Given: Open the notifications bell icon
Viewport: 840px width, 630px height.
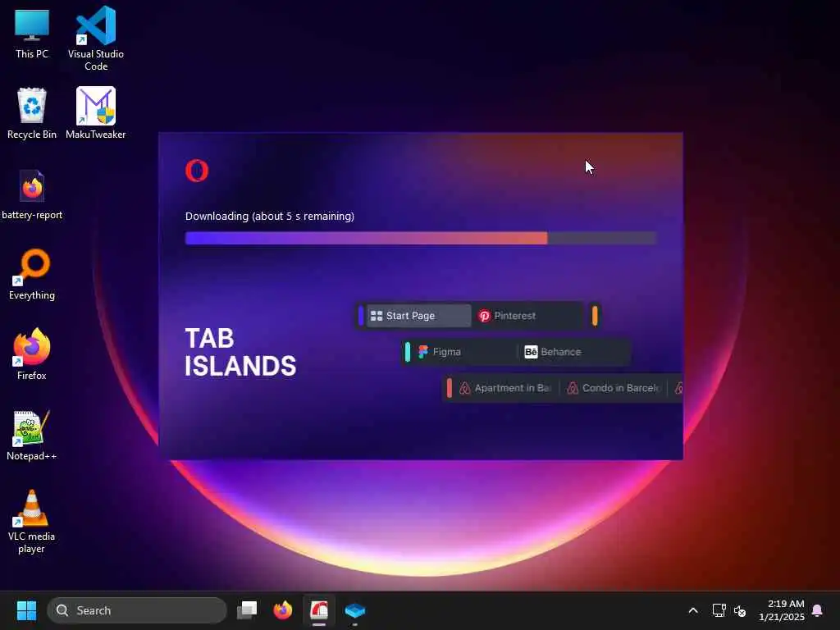Looking at the screenshot, I should point(818,610).
